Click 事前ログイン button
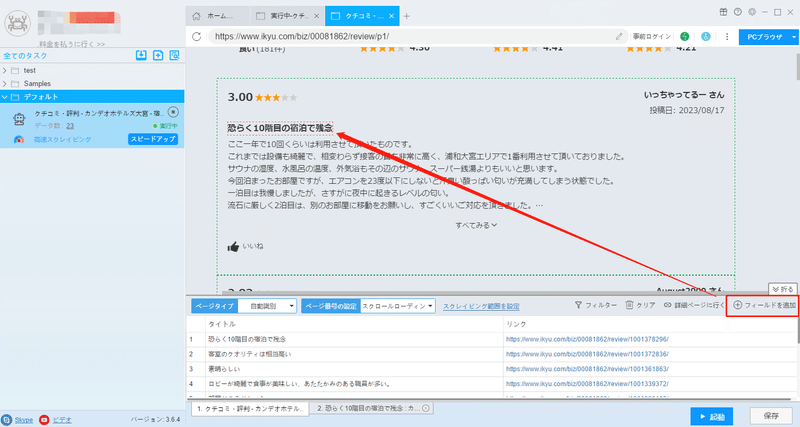The height and width of the screenshot is (427, 800). 652,36
